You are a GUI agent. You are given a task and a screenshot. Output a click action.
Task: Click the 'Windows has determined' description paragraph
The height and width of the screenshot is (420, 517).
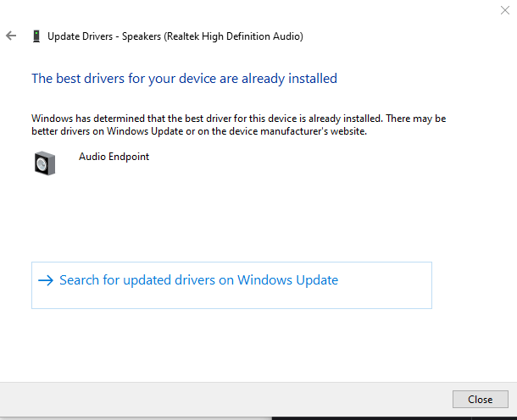[x=239, y=124]
